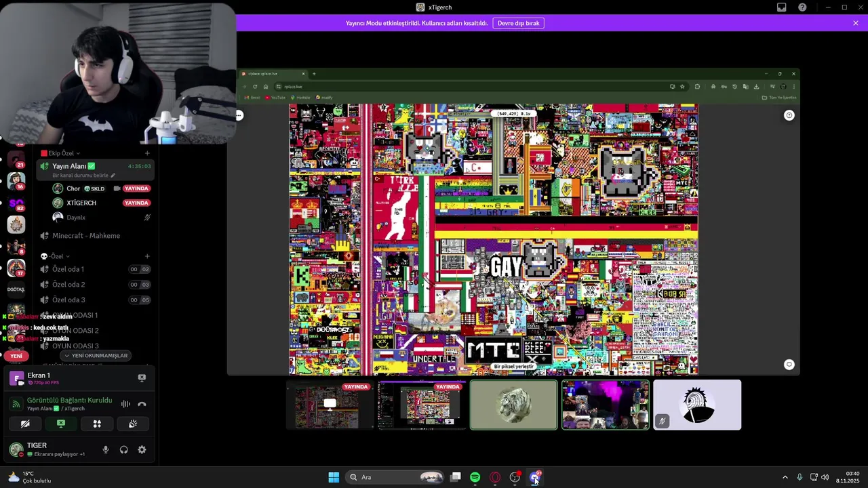Open the rplace chat icon at bottom right

(789, 365)
